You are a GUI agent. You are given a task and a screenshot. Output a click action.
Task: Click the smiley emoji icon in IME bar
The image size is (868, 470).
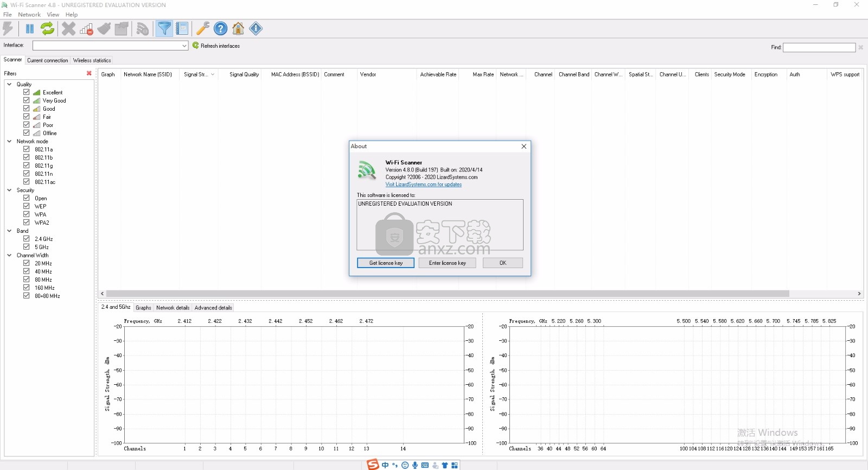405,465
